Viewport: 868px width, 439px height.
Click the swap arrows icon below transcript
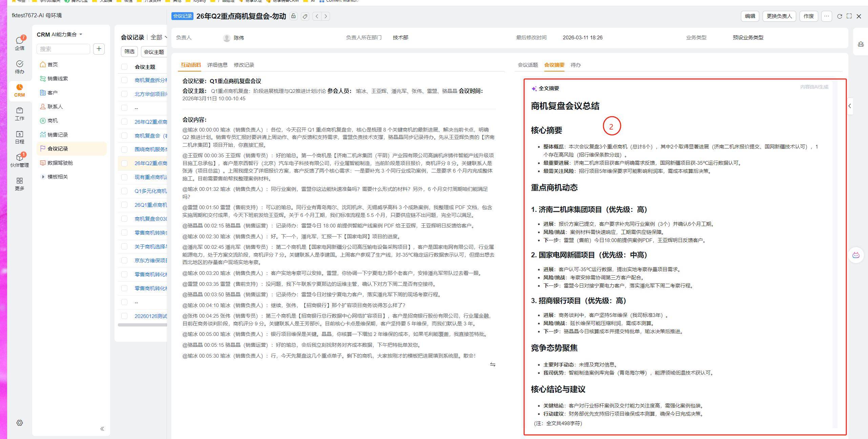[493, 365]
